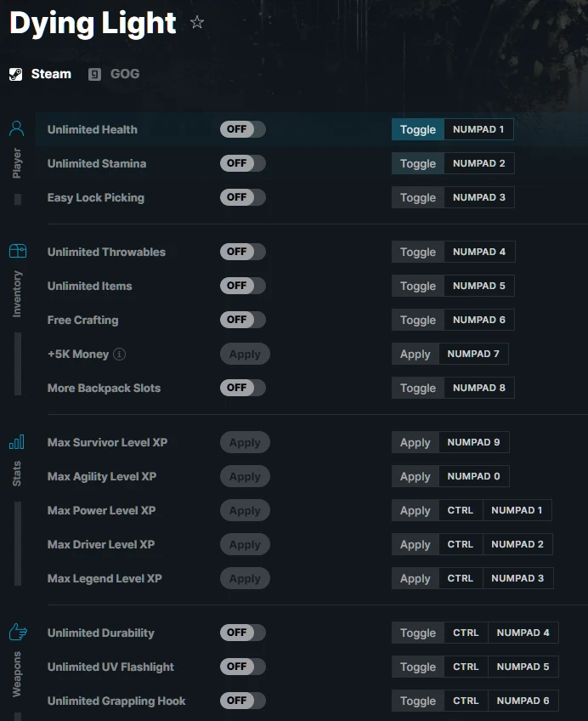Click Toggle hotkey button for Free Crafting

(417, 320)
